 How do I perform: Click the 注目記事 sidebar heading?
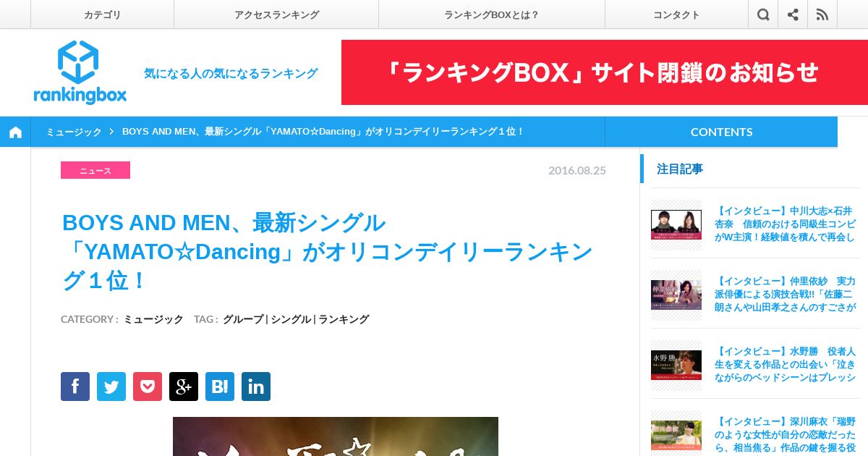(x=680, y=169)
